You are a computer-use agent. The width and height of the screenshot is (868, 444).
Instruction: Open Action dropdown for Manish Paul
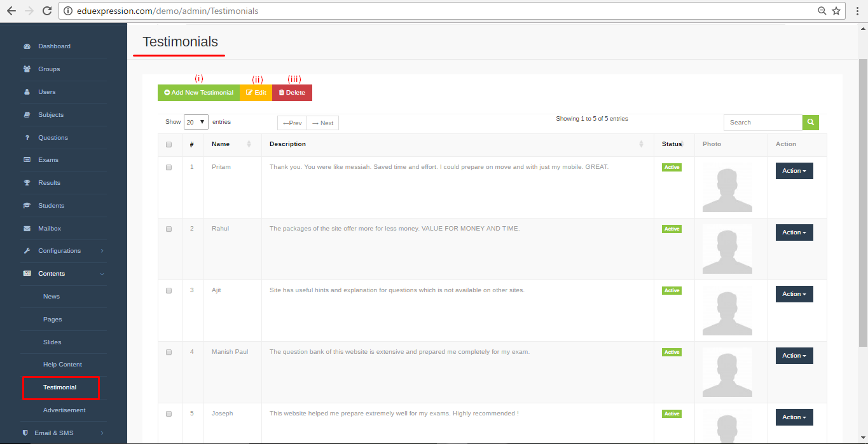(x=794, y=356)
